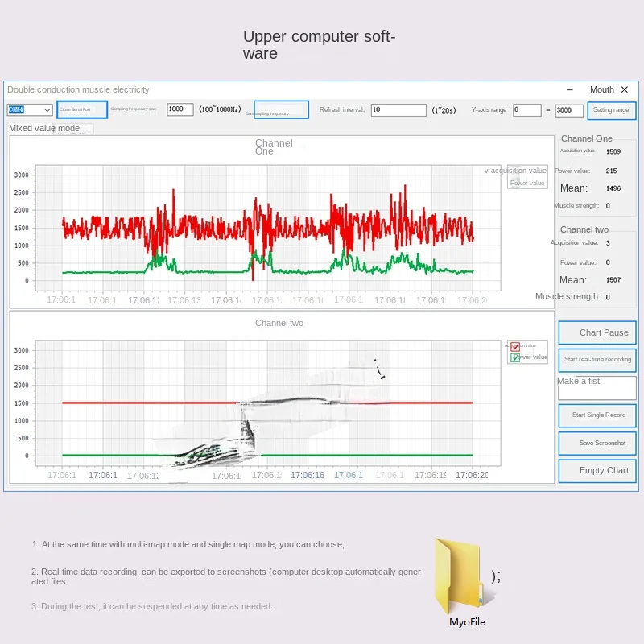
Task: Click the Set sampling frequency button
Action: (x=281, y=109)
